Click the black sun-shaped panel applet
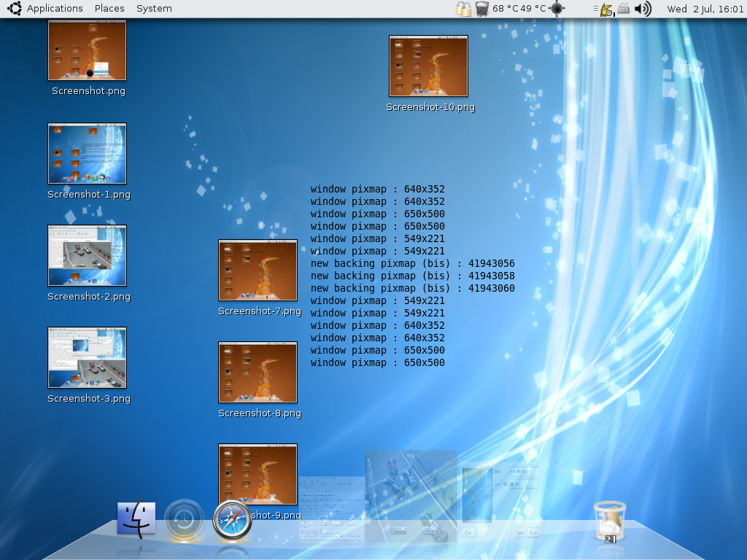This screenshot has height=560, width=747. click(x=557, y=9)
